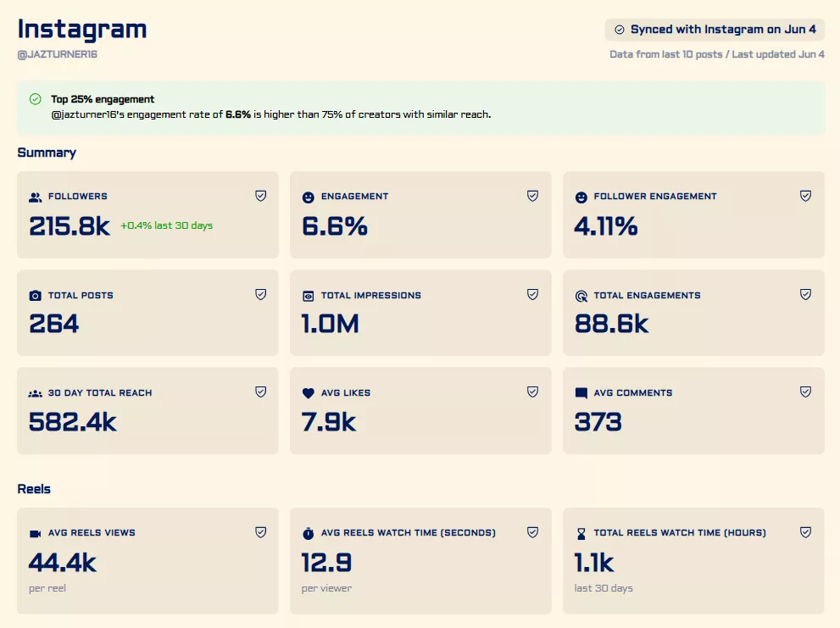
Task: Click the shield icon on Total Posts card
Action: pos(261,294)
